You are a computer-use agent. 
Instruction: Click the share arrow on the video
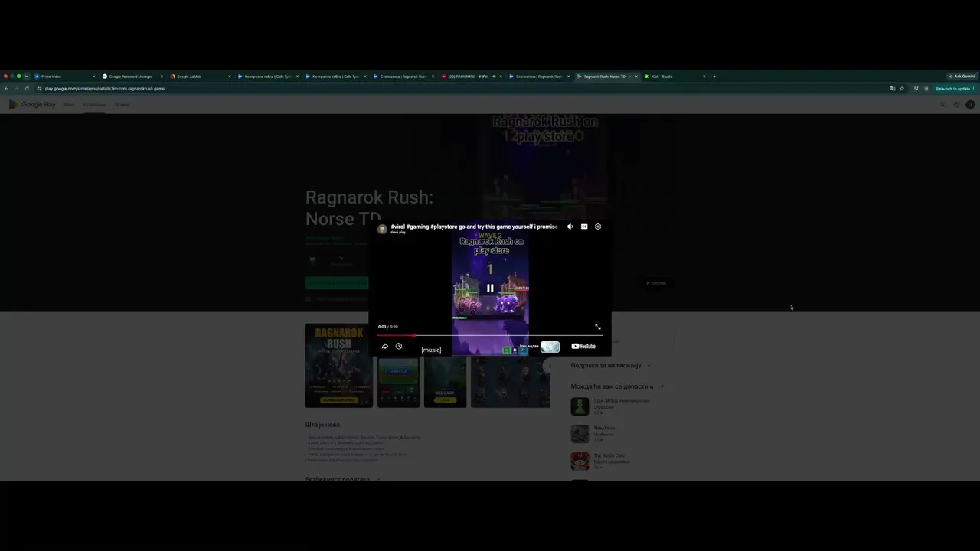pyautogui.click(x=385, y=347)
